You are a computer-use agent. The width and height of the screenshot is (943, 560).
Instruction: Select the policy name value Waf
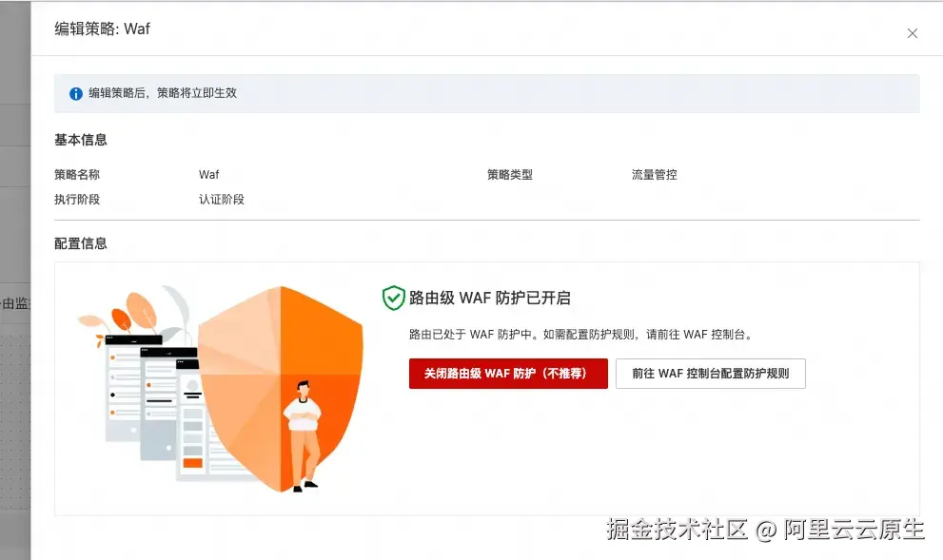pyautogui.click(x=208, y=174)
